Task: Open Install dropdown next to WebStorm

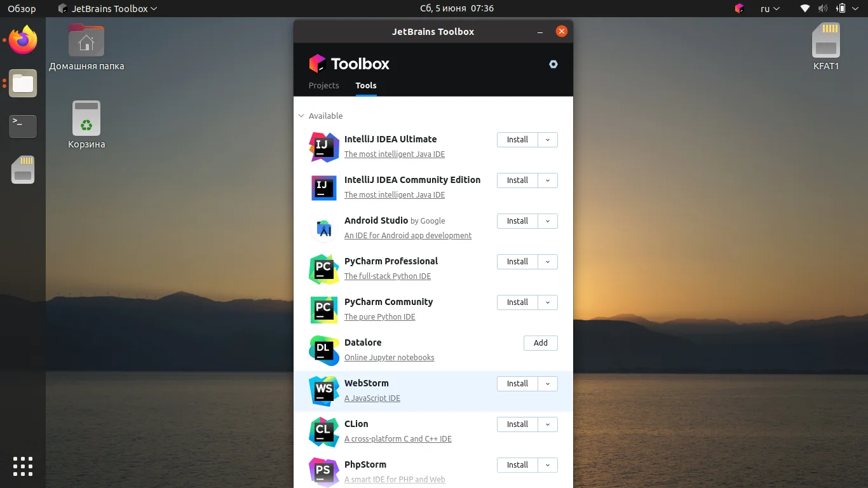Action: coord(548,384)
